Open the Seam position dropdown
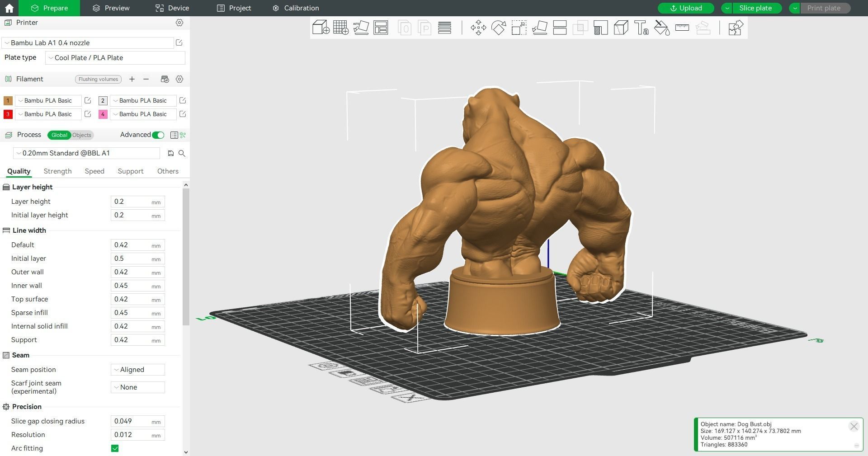This screenshot has width=868, height=456. (138, 370)
